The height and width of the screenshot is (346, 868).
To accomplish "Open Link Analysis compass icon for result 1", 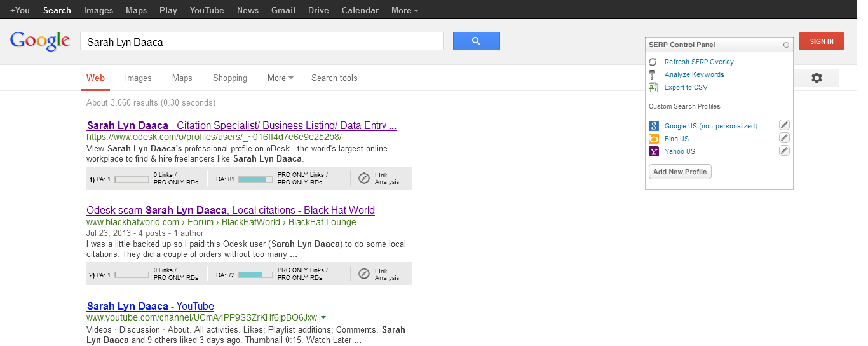I will coord(364,179).
